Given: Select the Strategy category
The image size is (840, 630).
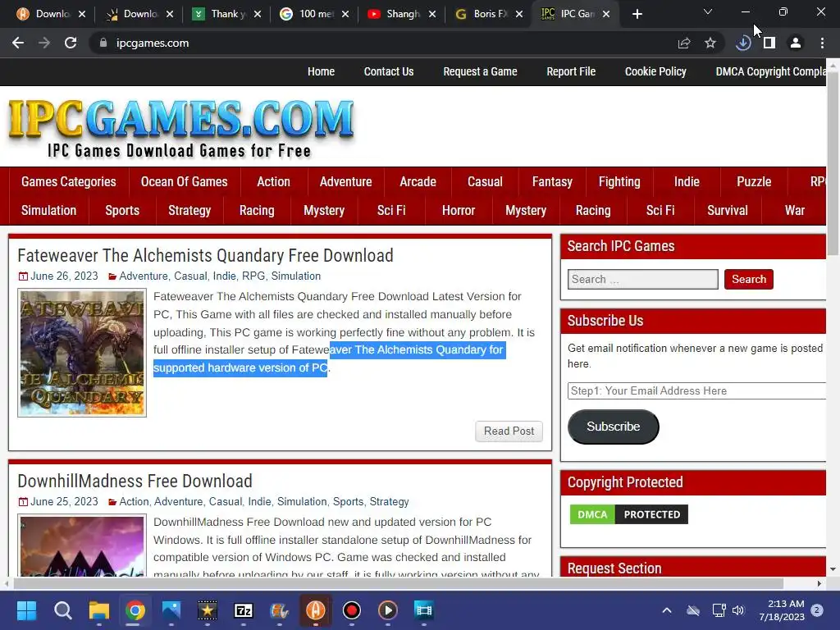Looking at the screenshot, I should tap(189, 211).
